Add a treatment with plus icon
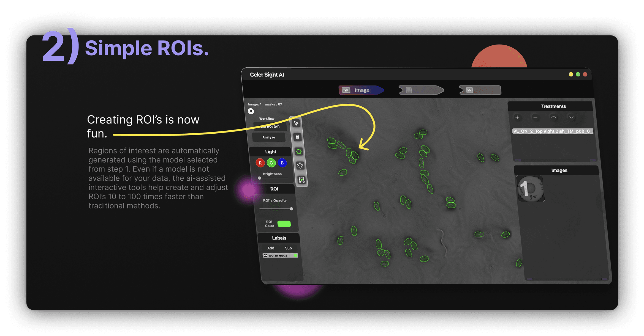The width and height of the screenshot is (644, 336). point(517,117)
